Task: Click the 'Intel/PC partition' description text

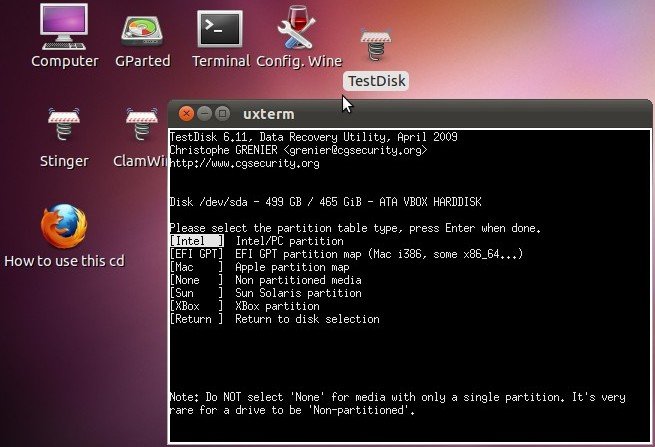Action: click(289, 241)
